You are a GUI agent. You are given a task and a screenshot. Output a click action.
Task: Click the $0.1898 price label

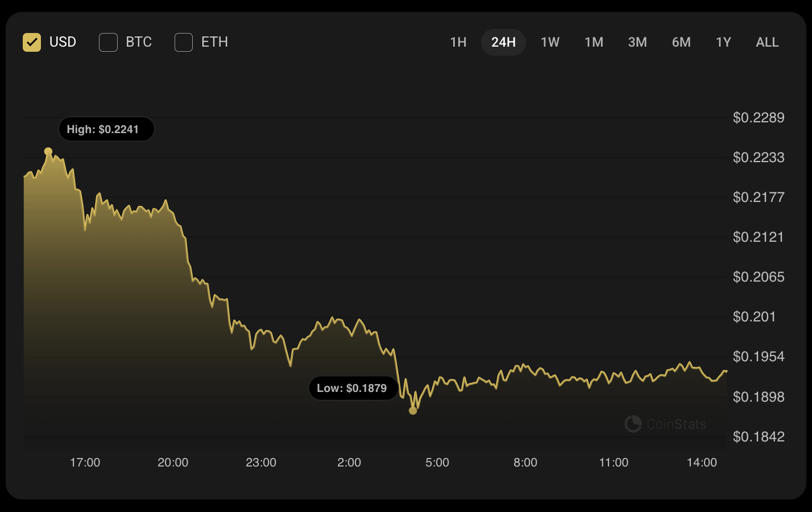[x=759, y=397]
